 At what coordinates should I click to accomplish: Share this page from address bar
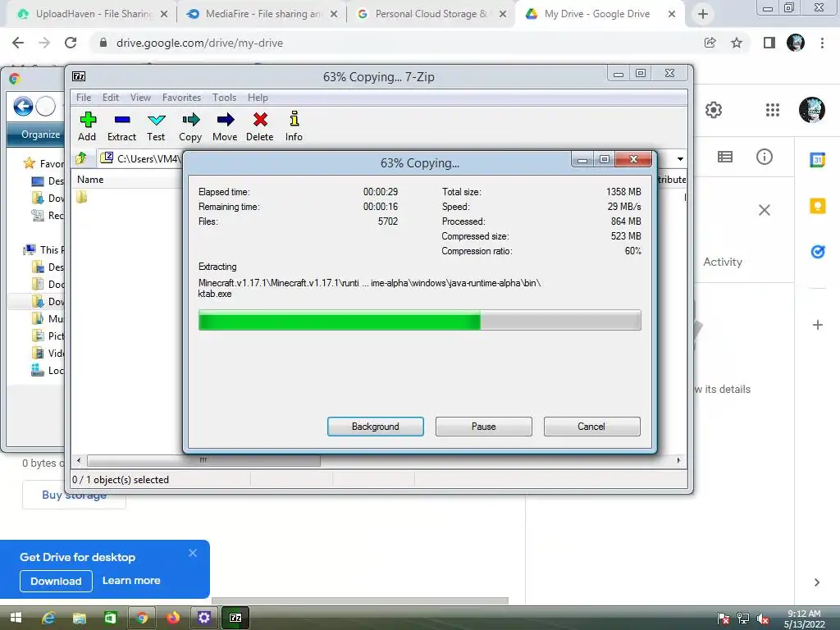(x=710, y=43)
